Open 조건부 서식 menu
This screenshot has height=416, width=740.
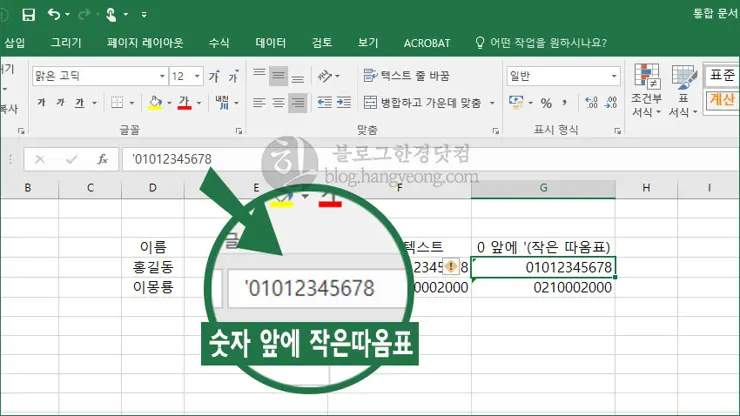point(647,91)
